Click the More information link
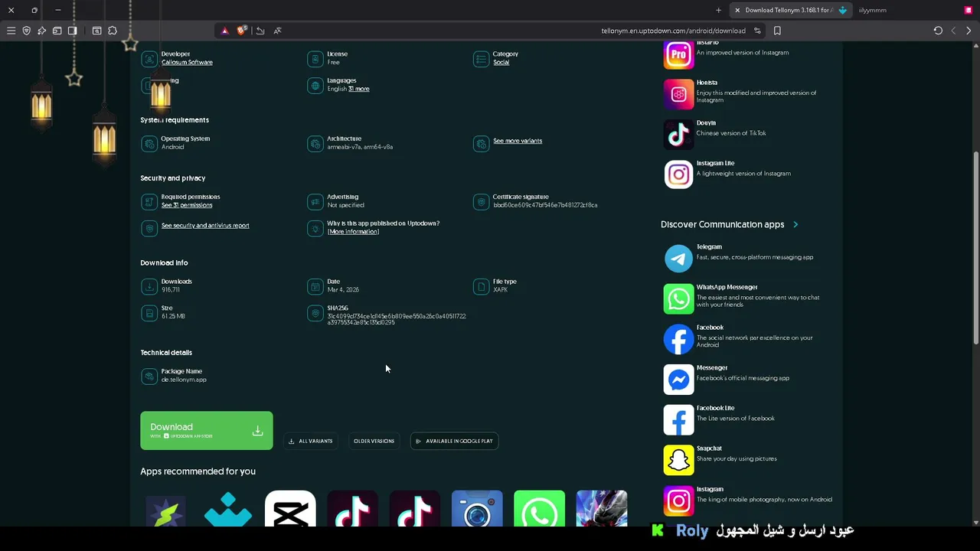Viewport: 980px width, 551px height. (x=353, y=231)
